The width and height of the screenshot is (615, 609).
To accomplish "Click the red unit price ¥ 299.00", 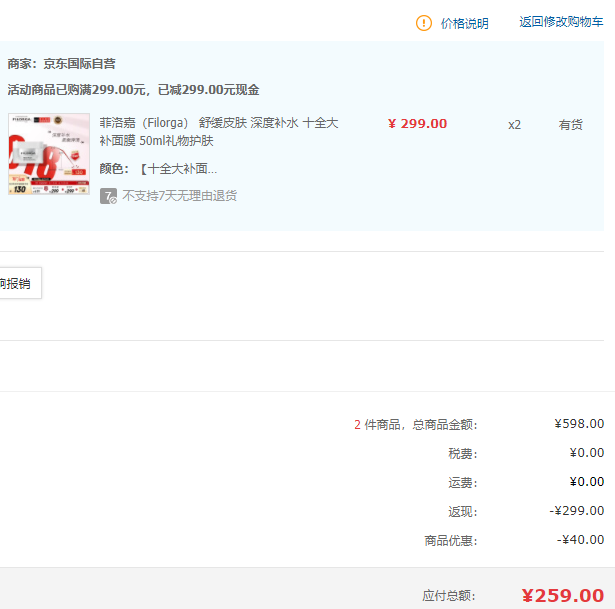I will point(417,124).
